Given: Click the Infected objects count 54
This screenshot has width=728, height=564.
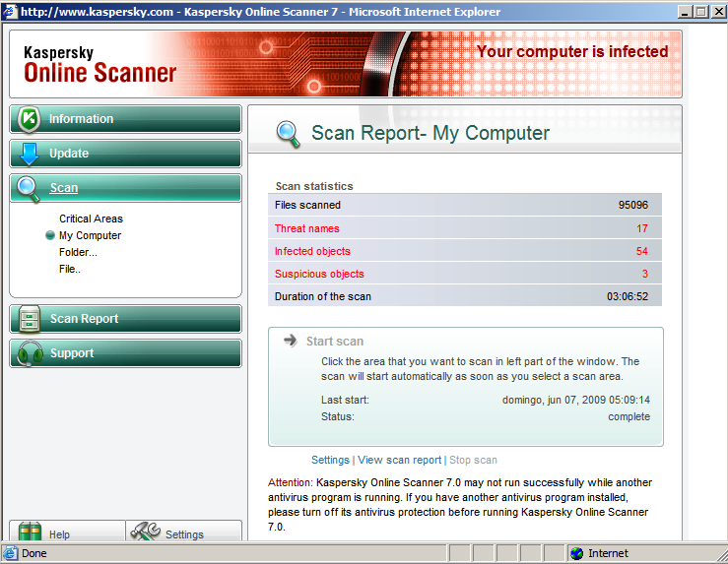Looking at the screenshot, I should [641, 251].
